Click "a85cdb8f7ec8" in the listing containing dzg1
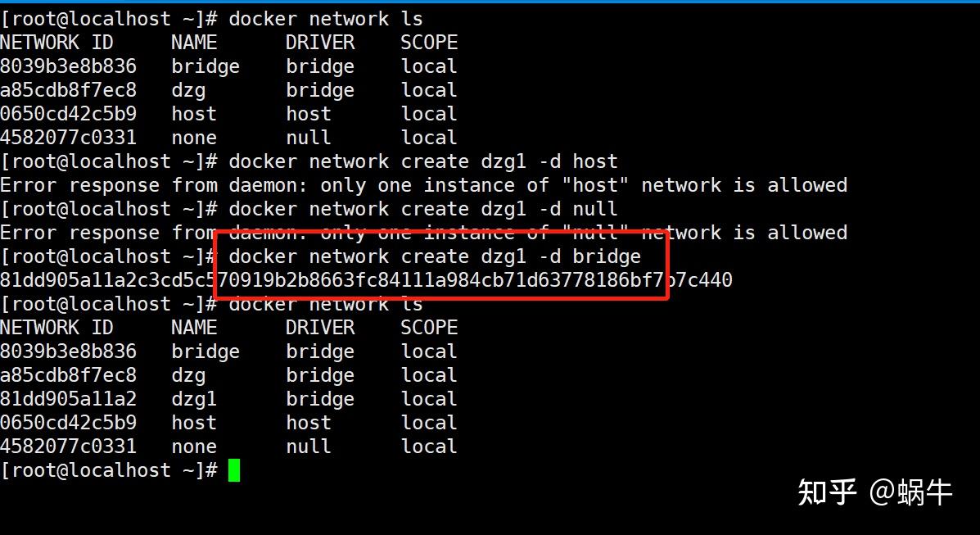Viewport: 980px width, 535px height. [x=68, y=374]
